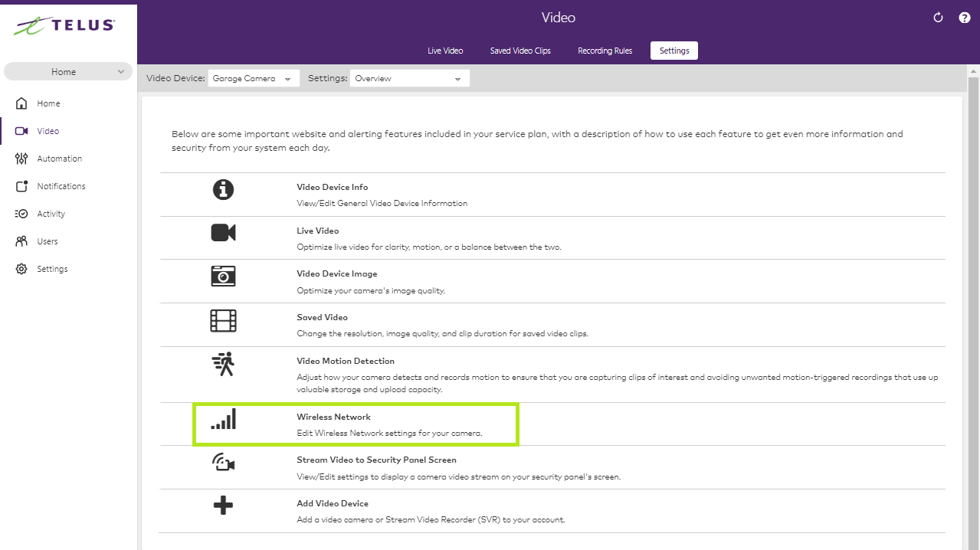The image size is (980, 550).
Task: Click the Stream Video to Panel icon
Action: [x=223, y=462]
